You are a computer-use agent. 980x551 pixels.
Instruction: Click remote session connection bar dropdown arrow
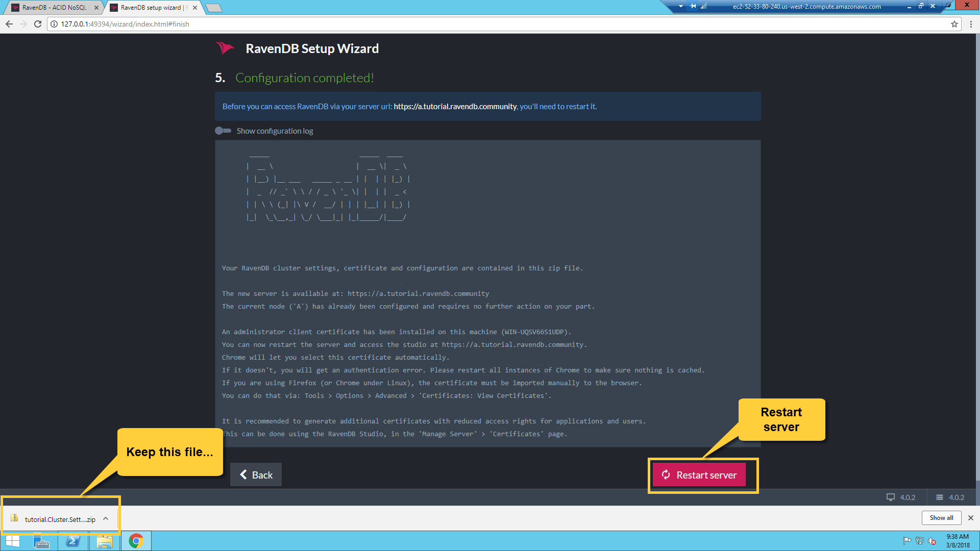680,7
